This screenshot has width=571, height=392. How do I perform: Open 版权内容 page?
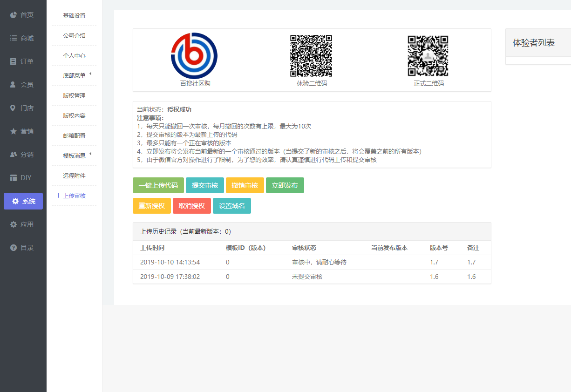(x=75, y=116)
